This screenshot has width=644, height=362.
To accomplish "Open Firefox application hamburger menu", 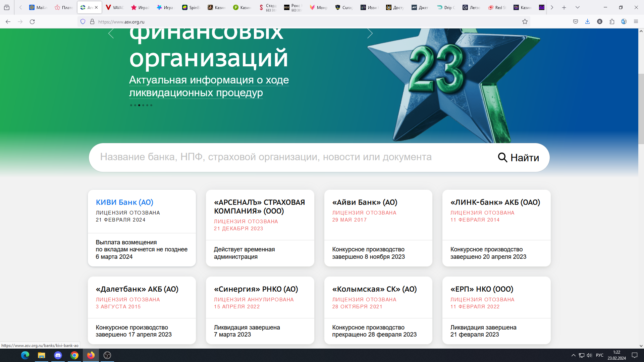I will tap(636, 22).
